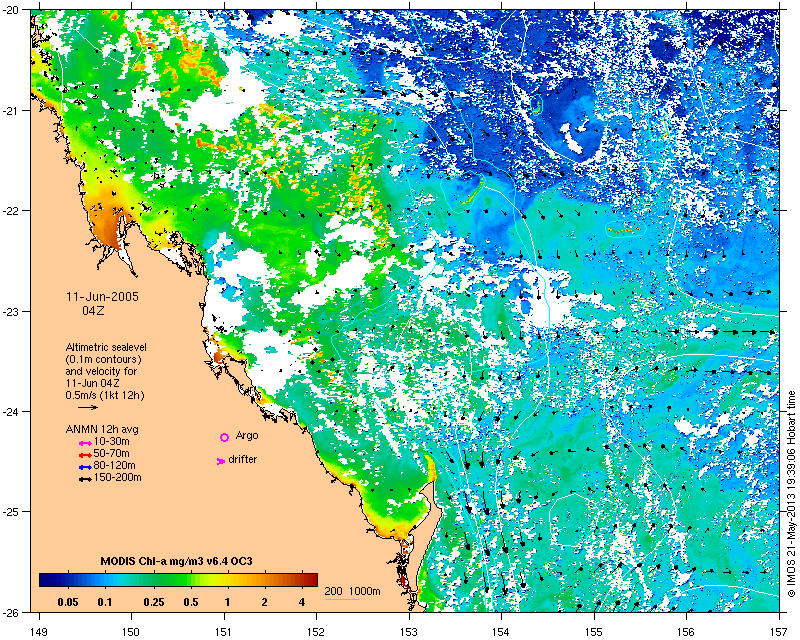This screenshot has height=640, width=800.
Task: Click the magenta 10-30m depth arrow
Action: (85, 443)
